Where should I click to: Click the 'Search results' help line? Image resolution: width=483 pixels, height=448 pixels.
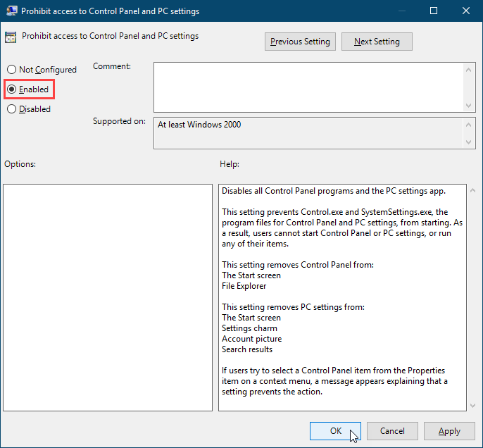pos(247,349)
